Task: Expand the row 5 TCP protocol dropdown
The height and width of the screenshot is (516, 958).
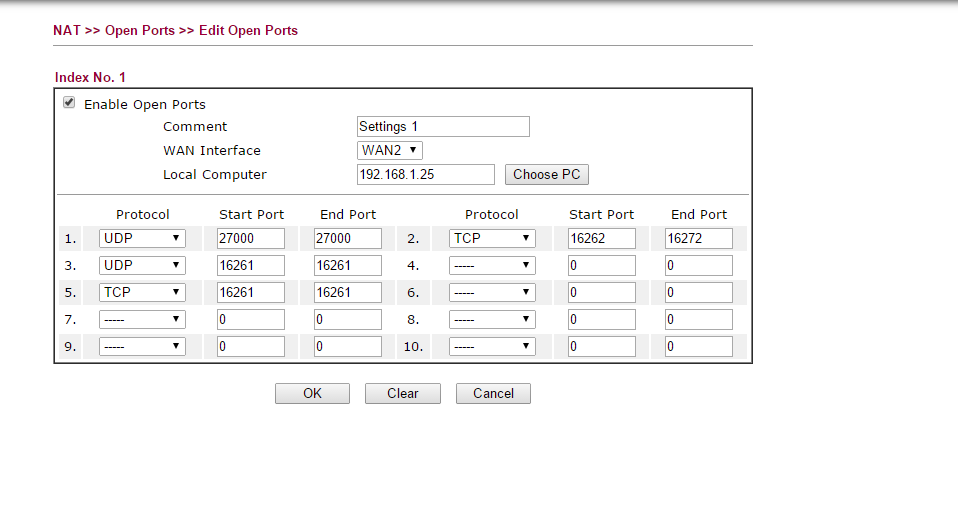Action: 142,293
